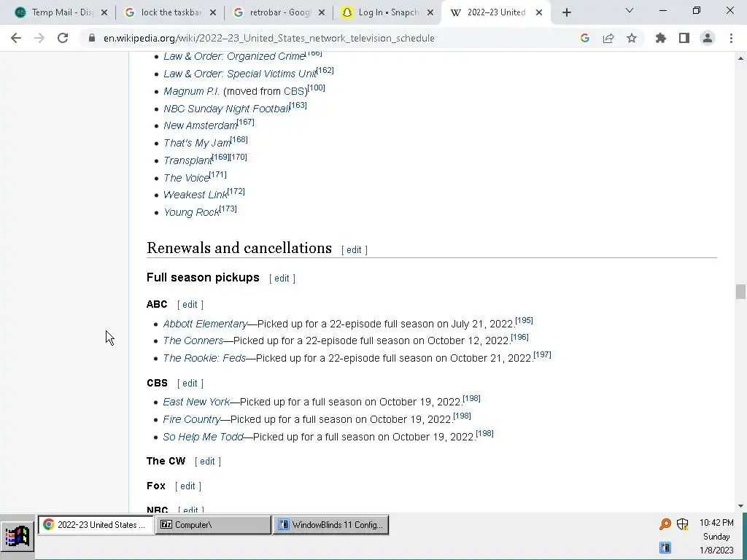This screenshot has width=747, height=560.
Task: Reload the Wikipedia page
Action: point(63,38)
